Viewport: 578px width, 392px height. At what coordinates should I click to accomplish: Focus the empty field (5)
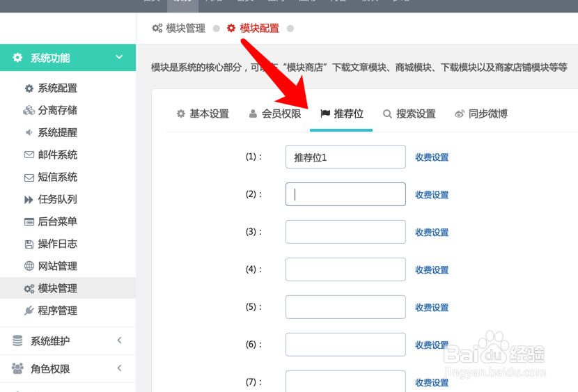(x=345, y=307)
